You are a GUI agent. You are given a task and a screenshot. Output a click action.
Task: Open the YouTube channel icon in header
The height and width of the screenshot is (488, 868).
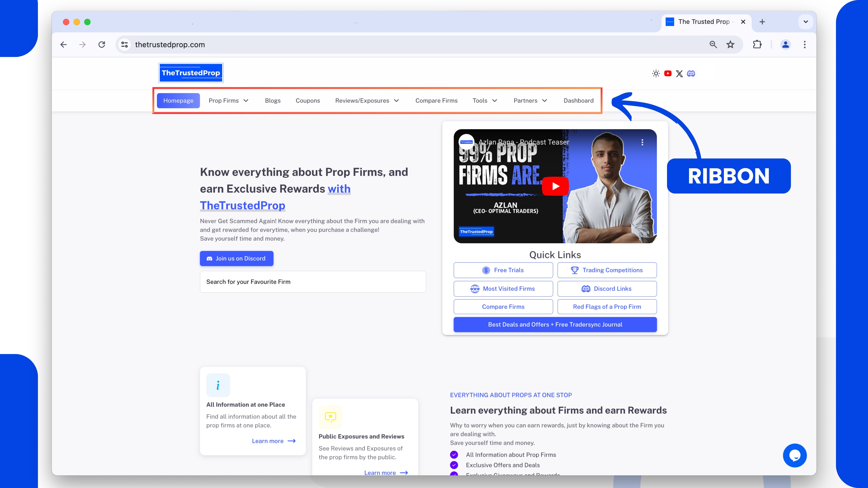click(x=667, y=73)
